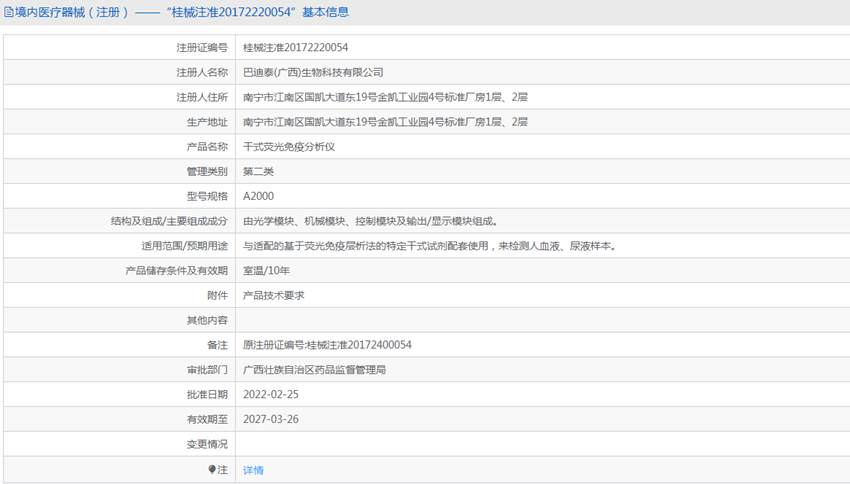This screenshot has width=850, height=484.
Task: Click the 产品储存条件及有效期 label
Action: click(x=176, y=270)
